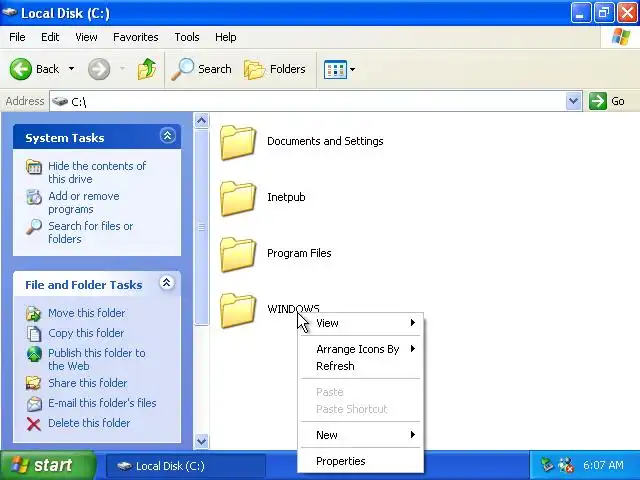Click the Publish to Web globe icon

coord(34,354)
